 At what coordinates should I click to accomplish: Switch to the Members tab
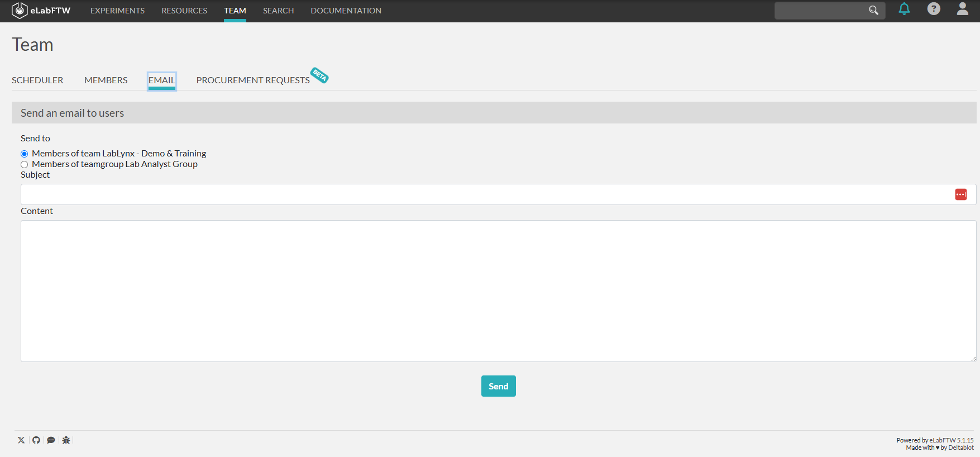coord(106,80)
